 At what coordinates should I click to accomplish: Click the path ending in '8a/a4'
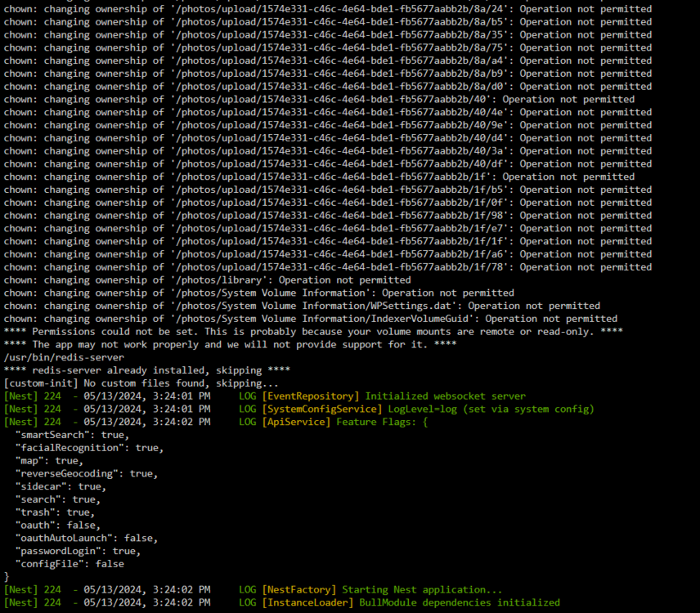[341, 60]
